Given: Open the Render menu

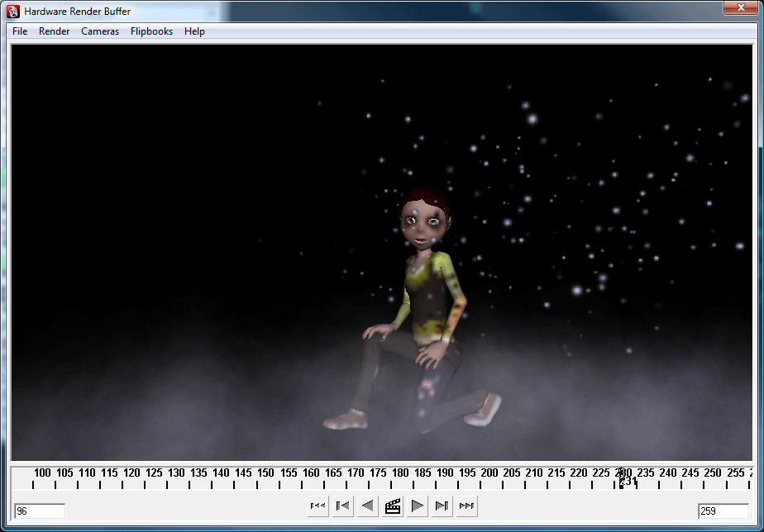Looking at the screenshot, I should [54, 31].
